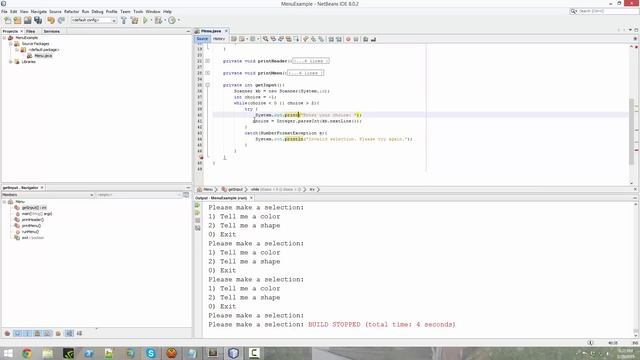Collapse the MenuExample project node
Viewport: 640px width, 360px height.
point(4,38)
